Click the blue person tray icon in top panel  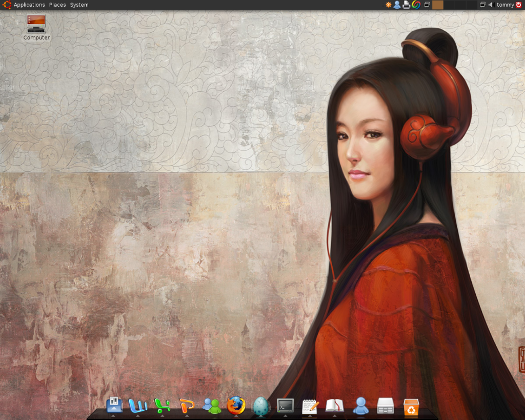[x=397, y=5]
